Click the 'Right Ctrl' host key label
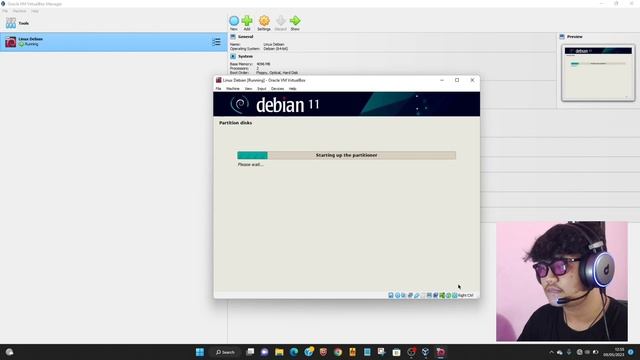This screenshot has width=640, height=360. tap(466, 295)
